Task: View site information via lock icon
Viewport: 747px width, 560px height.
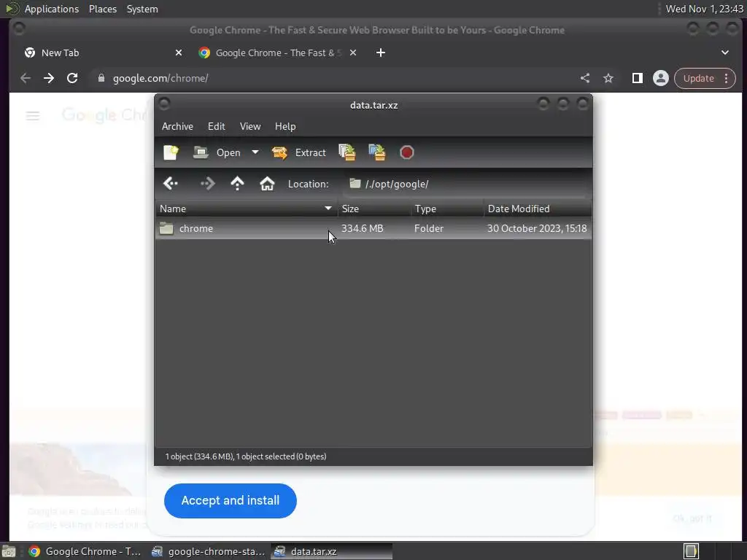Action: pyautogui.click(x=101, y=78)
